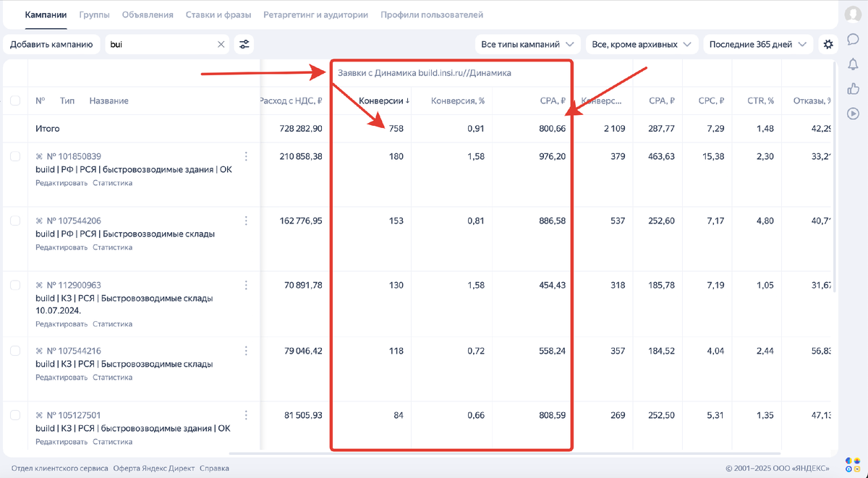
Task: Open the filter settings icon next to search
Action: point(244,45)
